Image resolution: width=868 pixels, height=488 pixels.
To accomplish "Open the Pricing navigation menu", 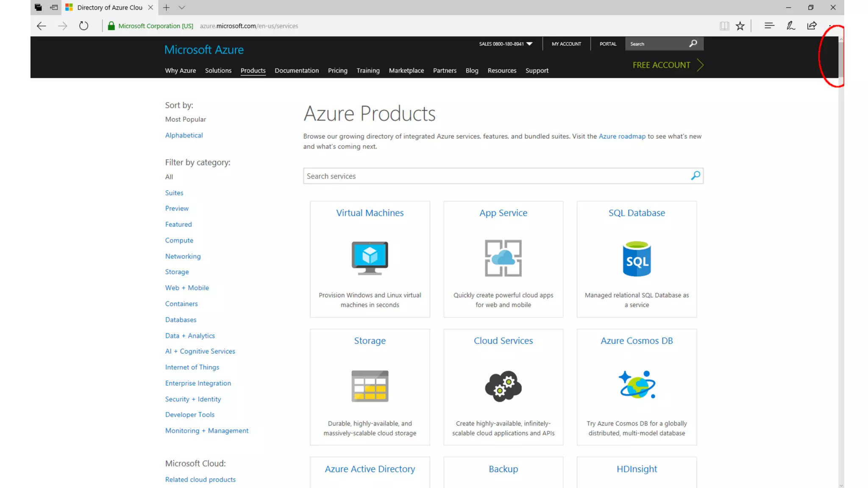I will tap(337, 70).
